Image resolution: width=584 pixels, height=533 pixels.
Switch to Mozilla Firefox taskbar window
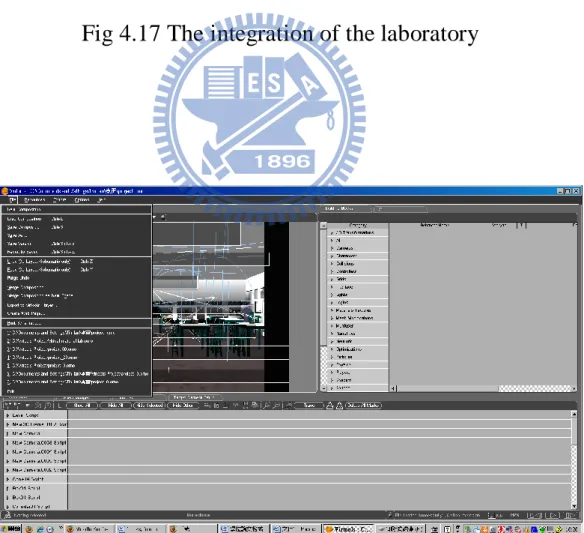pyautogui.click(x=88, y=529)
